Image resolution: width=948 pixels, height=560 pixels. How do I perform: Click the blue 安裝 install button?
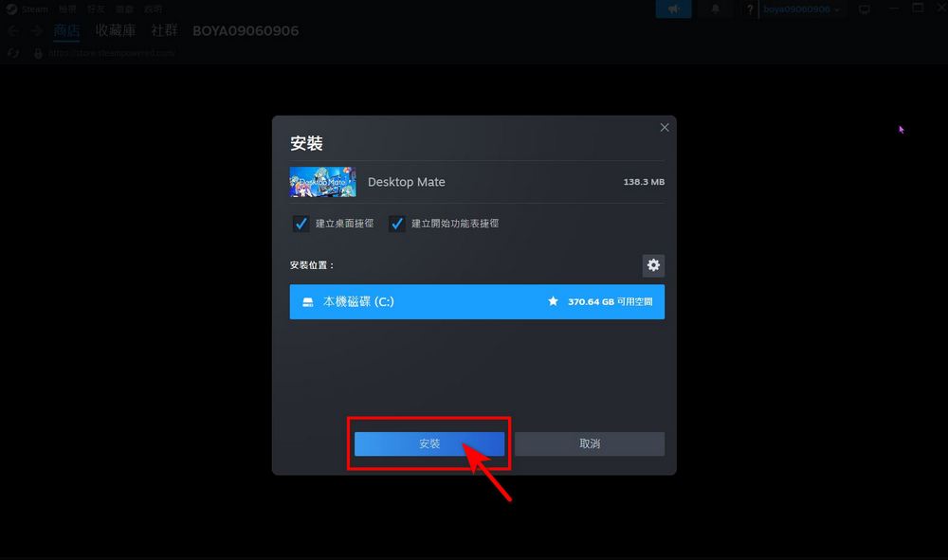pos(429,444)
